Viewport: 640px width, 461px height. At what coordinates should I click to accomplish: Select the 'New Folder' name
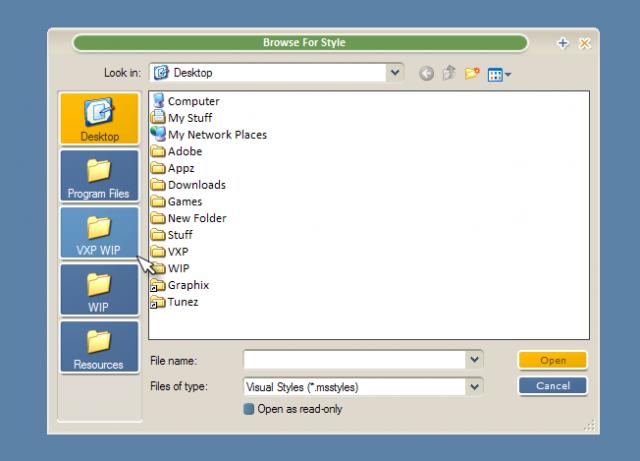tap(197, 218)
